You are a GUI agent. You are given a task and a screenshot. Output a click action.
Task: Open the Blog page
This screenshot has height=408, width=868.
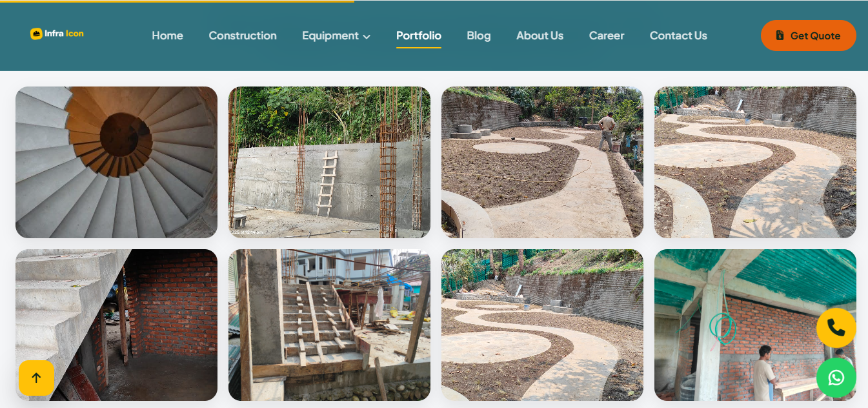click(479, 36)
